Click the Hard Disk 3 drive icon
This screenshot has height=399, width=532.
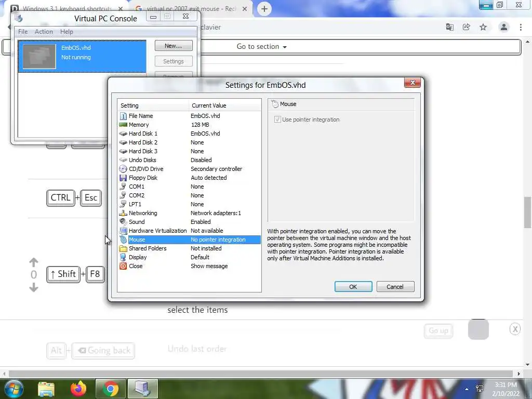[x=123, y=151]
